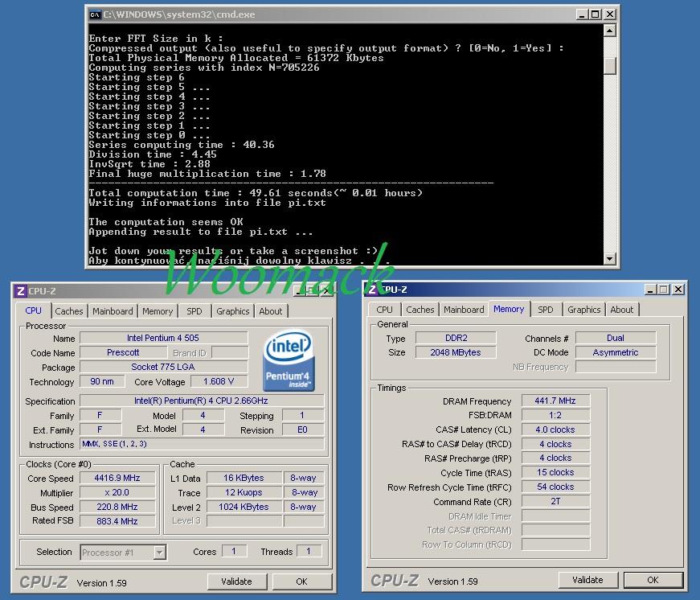Click Core Voltage value '1.608 V'
The width and height of the screenshot is (700, 600).
pos(219,381)
